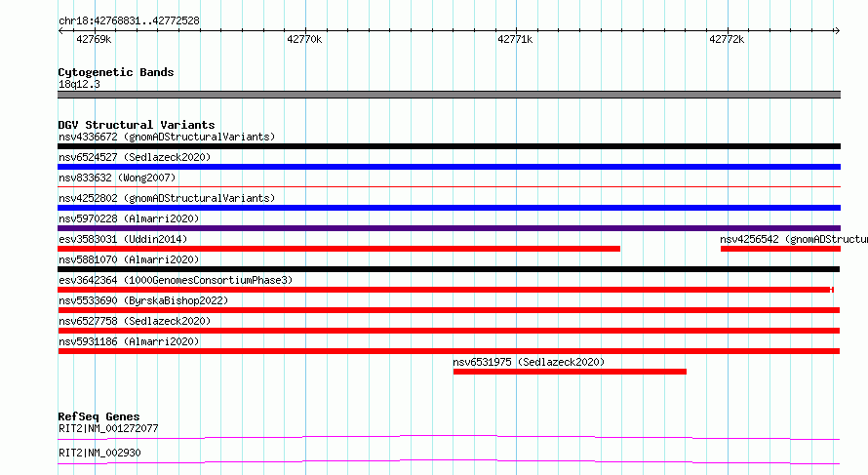Viewport: 868px width, 475px height.
Task: Open the RIT2|NM_002930 gene label
Action: (99, 453)
